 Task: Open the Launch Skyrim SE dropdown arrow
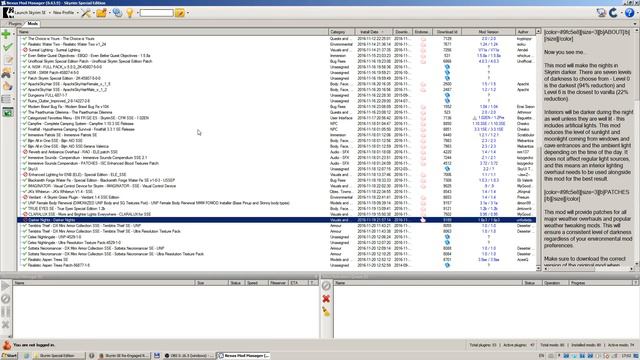pos(50,13)
